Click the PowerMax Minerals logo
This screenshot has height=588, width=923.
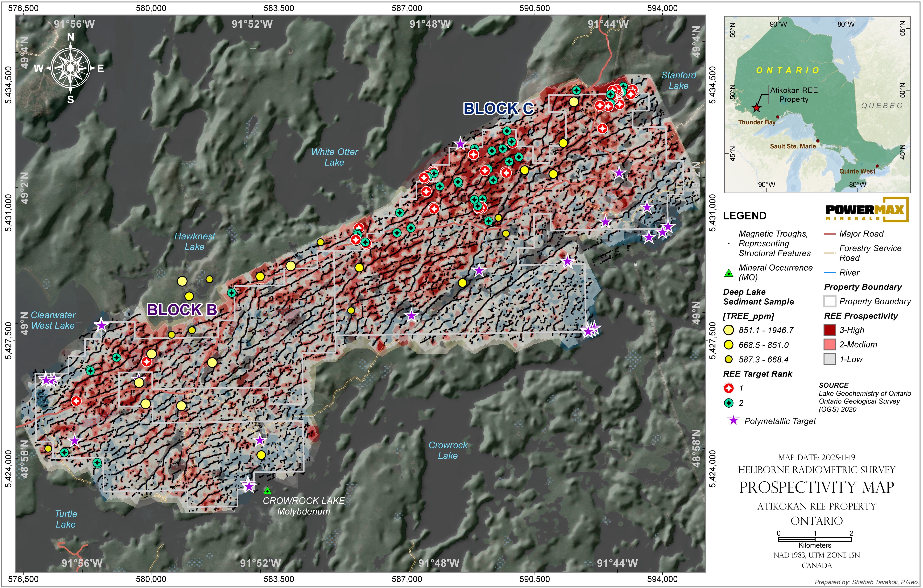[x=866, y=210]
